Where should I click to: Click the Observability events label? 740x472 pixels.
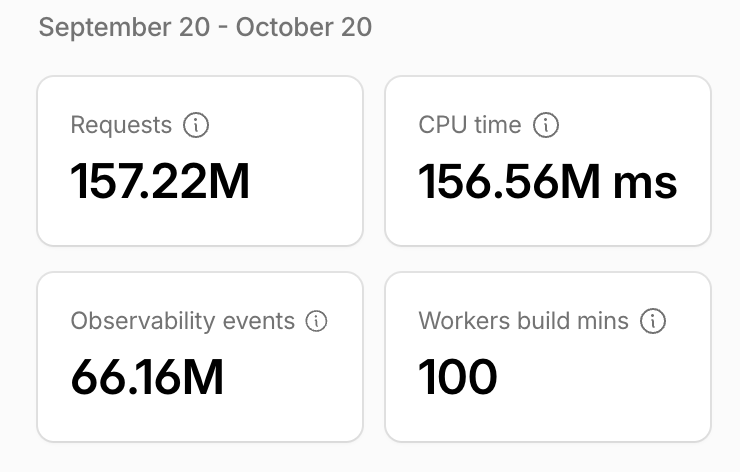click(x=183, y=321)
